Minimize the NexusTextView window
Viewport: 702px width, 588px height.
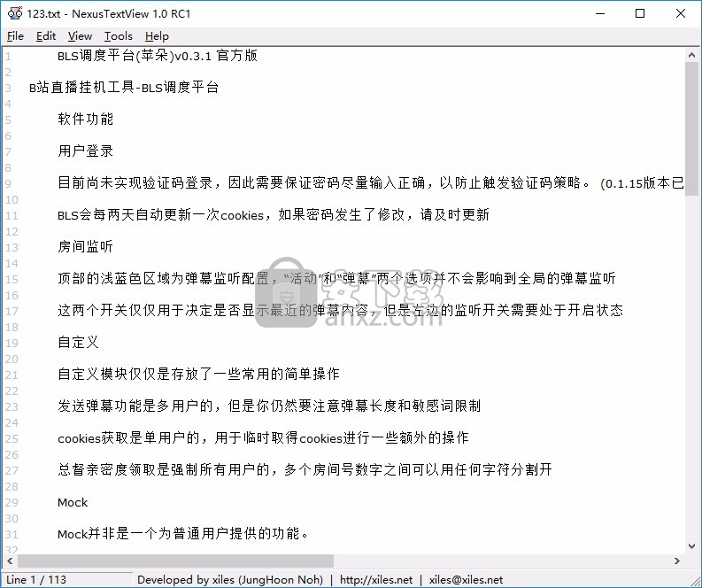600,13
